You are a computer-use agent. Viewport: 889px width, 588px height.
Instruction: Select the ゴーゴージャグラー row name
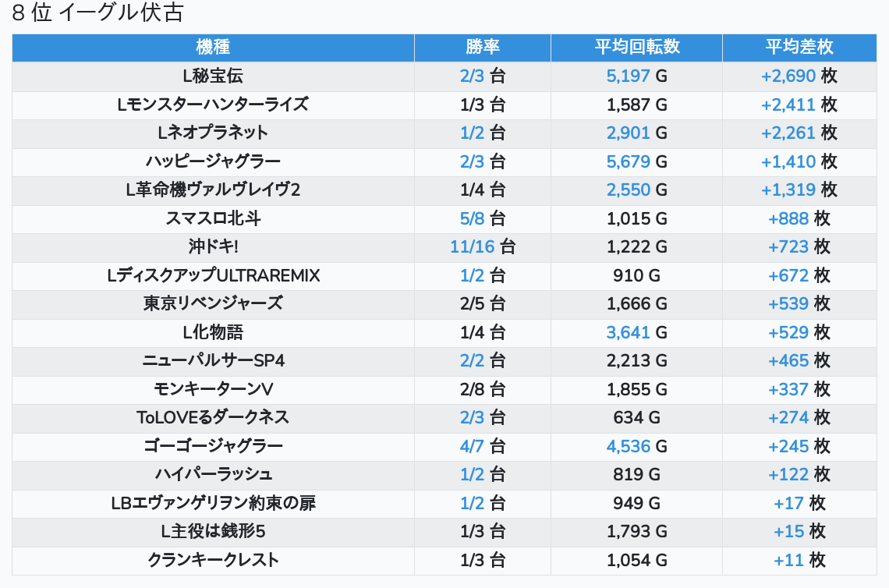point(213,446)
